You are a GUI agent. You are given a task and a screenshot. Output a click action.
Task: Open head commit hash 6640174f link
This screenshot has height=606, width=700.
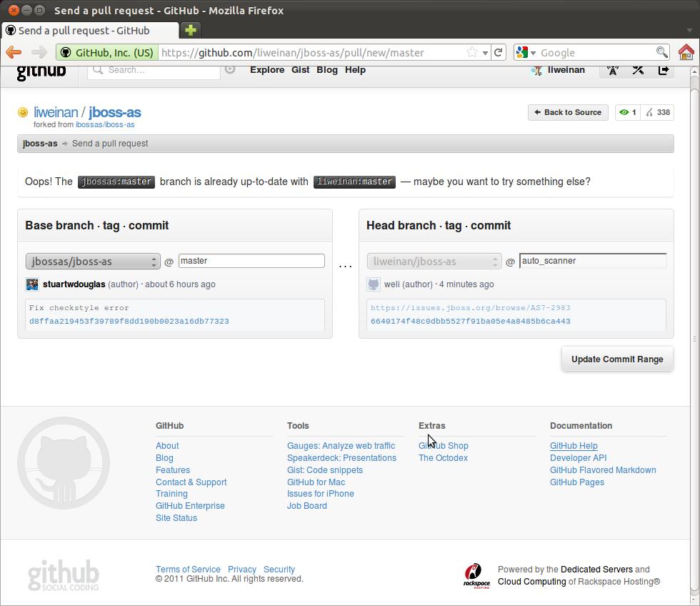click(471, 321)
